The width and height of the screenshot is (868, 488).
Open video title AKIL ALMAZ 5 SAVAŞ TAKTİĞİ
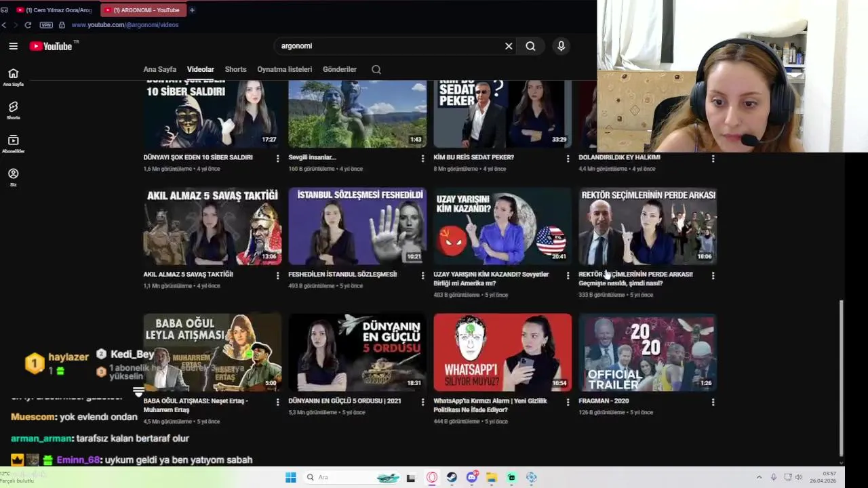pos(188,274)
